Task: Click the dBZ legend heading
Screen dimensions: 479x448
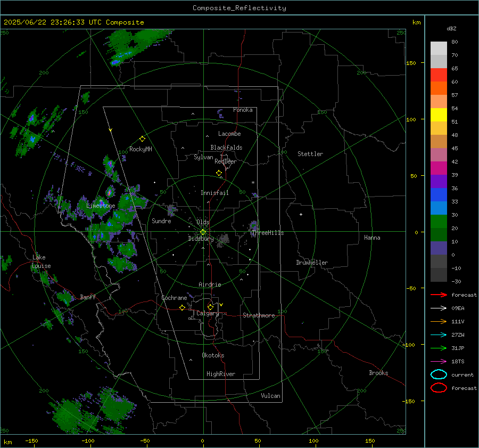Action: [451, 28]
